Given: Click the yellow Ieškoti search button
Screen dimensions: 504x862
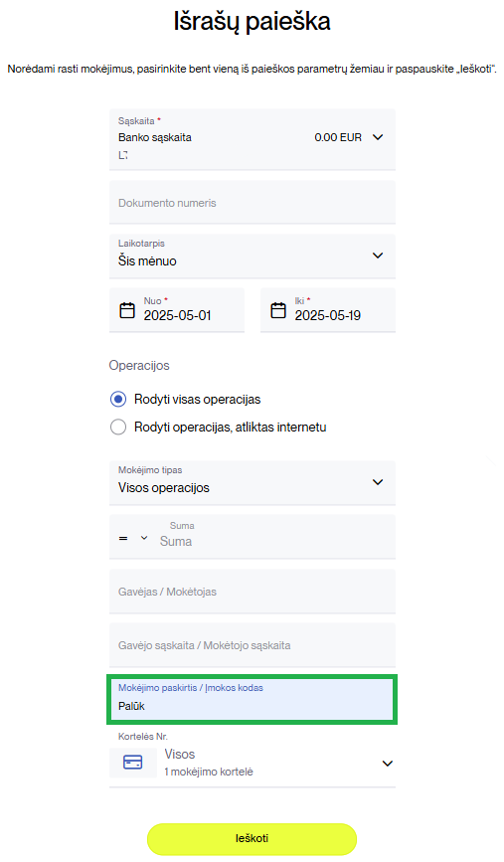Looking at the screenshot, I should click(252, 838).
